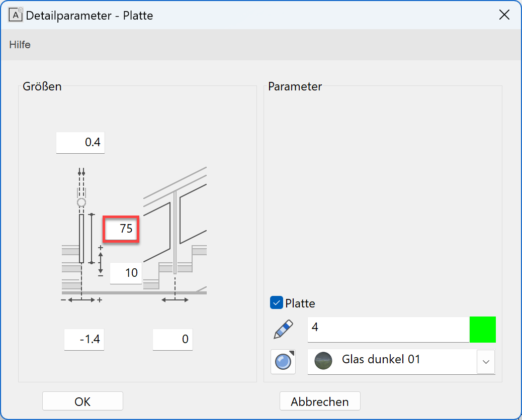Click the Detailparameter - Platte title bar

pyautogui.click(x=251, y=15)
